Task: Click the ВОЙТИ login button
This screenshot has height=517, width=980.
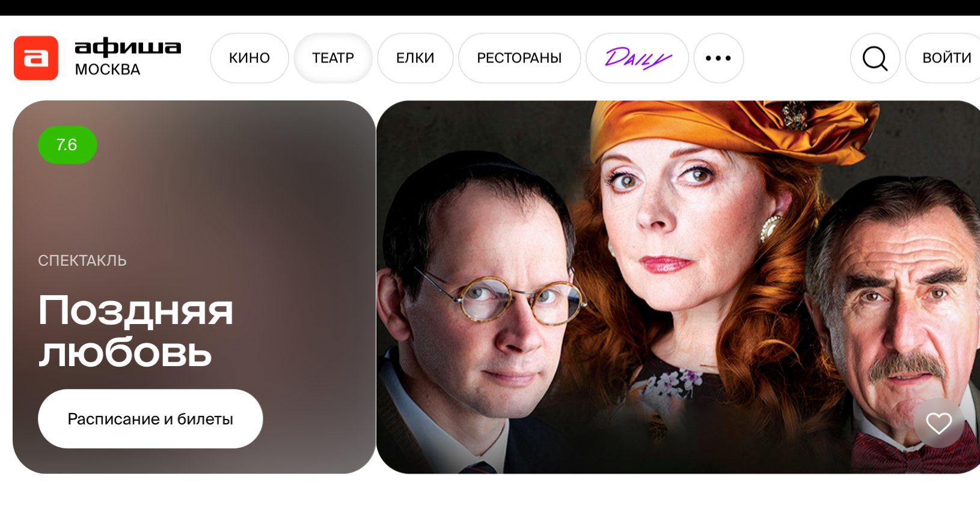Action: pos(945,58)
